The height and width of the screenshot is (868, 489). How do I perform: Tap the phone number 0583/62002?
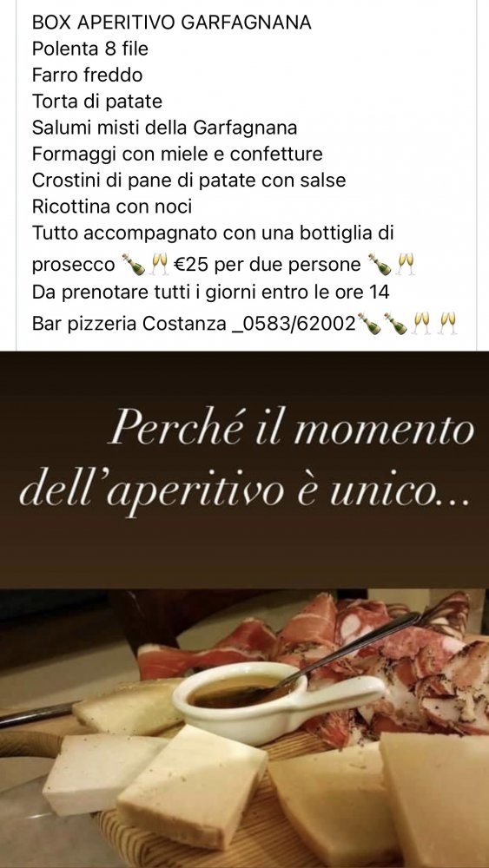[300, 323]
